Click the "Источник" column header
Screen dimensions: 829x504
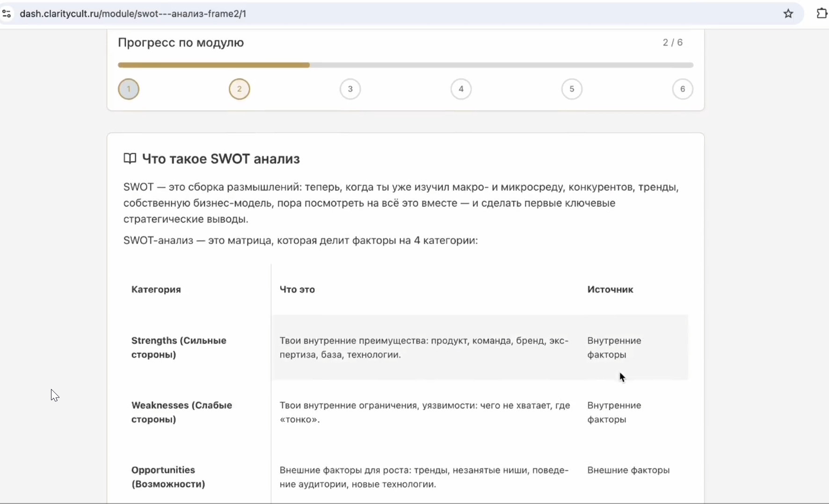tap(610, 289)
